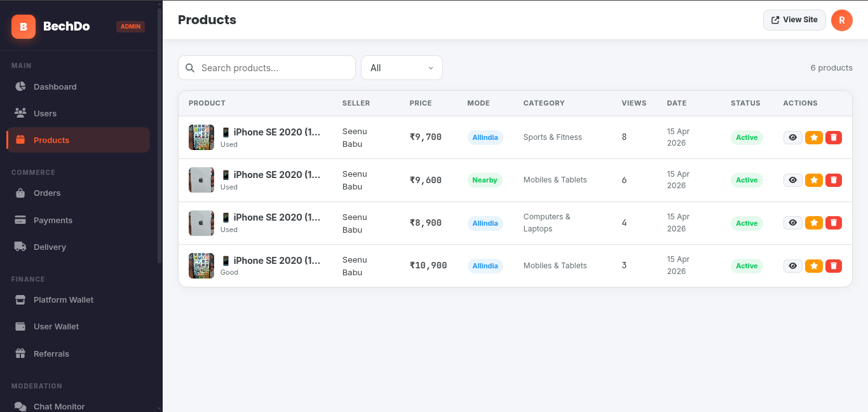This screenshot has height=412, width=868.
Task: Click the thumbnail of the ₹9,600 product
Action: coord(201,180)
